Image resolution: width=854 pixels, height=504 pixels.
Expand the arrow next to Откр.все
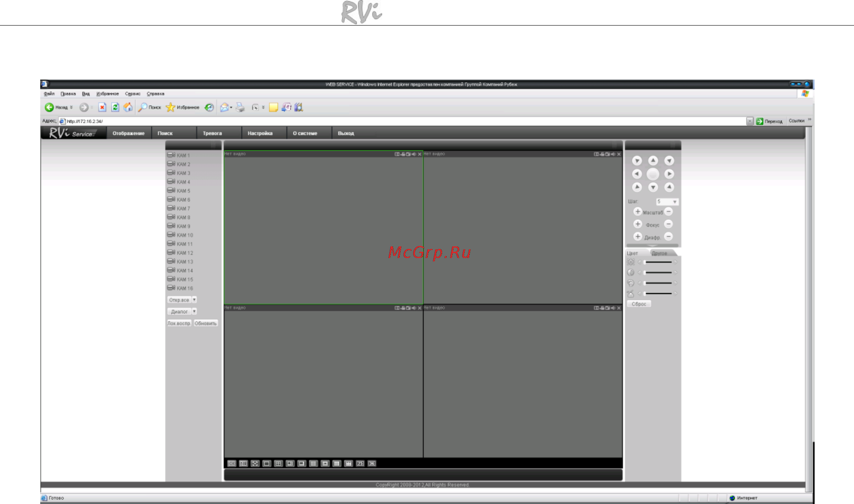(194, 300)
